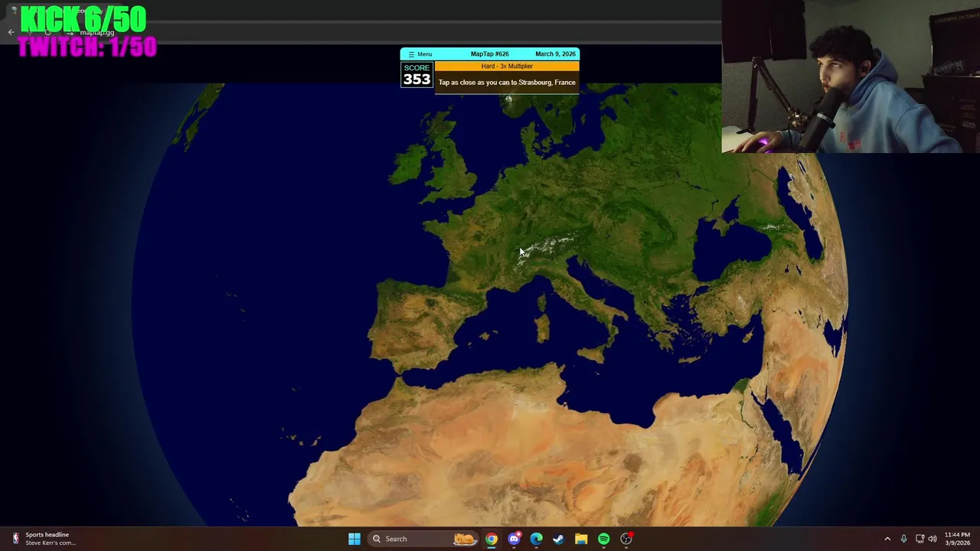
Task: Open the volume speaker tray icon
Action: [932, 539]
